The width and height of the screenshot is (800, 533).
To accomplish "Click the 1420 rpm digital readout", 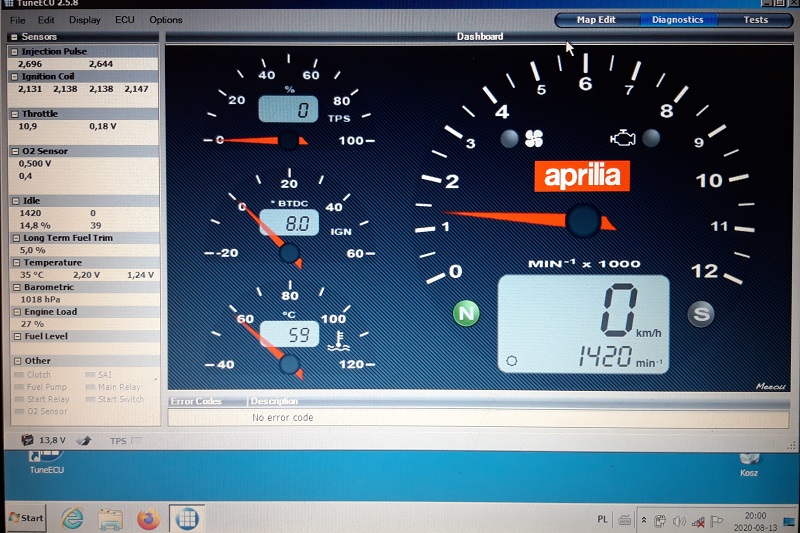I will (x=605, y=356).
